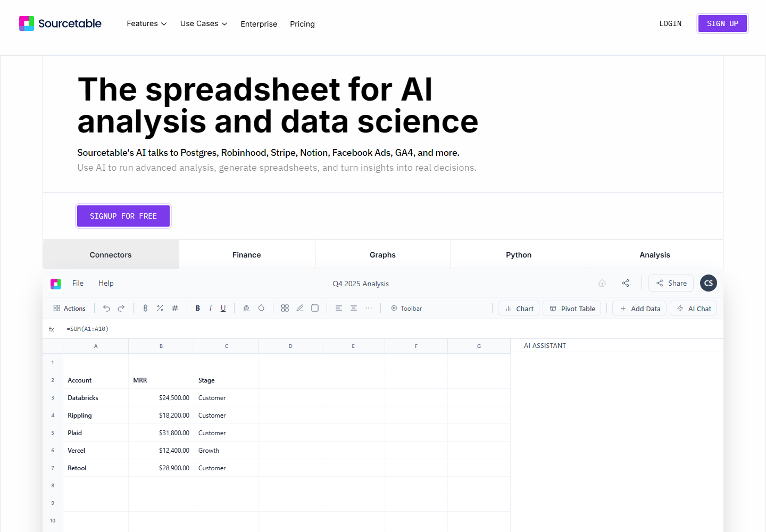Click the Add Data button
The image size is (766, 532).
639,309
